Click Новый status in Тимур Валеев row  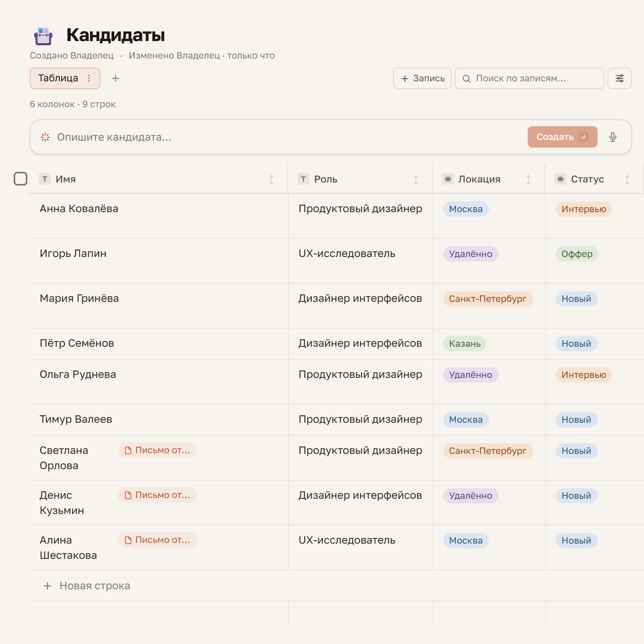tap(576, 420)
